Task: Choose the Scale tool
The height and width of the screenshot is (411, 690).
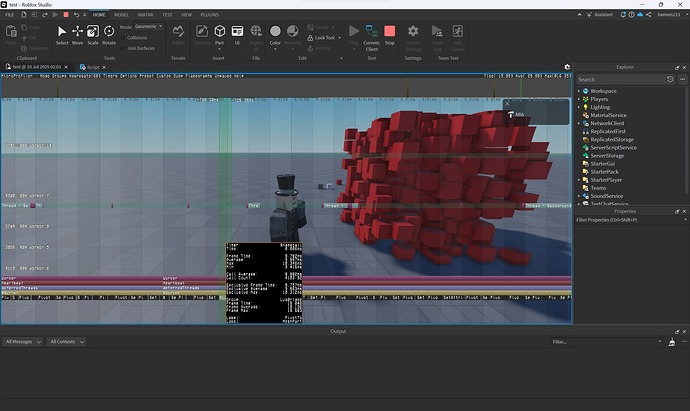Action: (93, 35)
